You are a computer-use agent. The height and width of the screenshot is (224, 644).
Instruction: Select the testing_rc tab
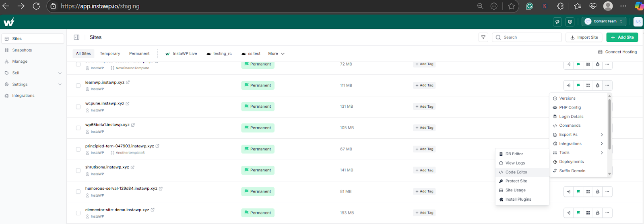219,53
